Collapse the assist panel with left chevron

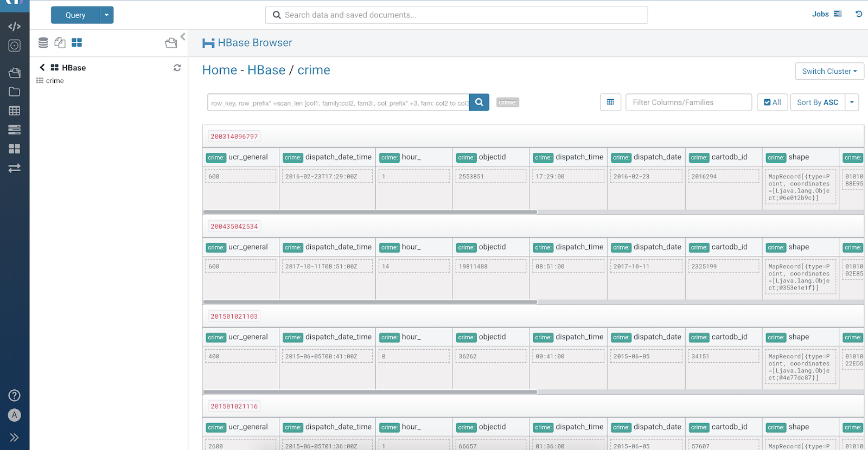click(183, 36)
